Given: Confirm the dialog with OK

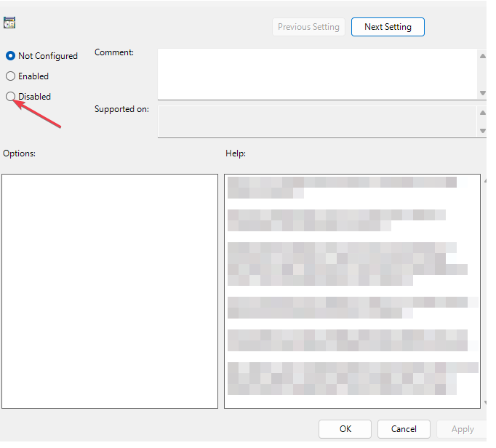Looking at the screenshot, I should (345, 429).
